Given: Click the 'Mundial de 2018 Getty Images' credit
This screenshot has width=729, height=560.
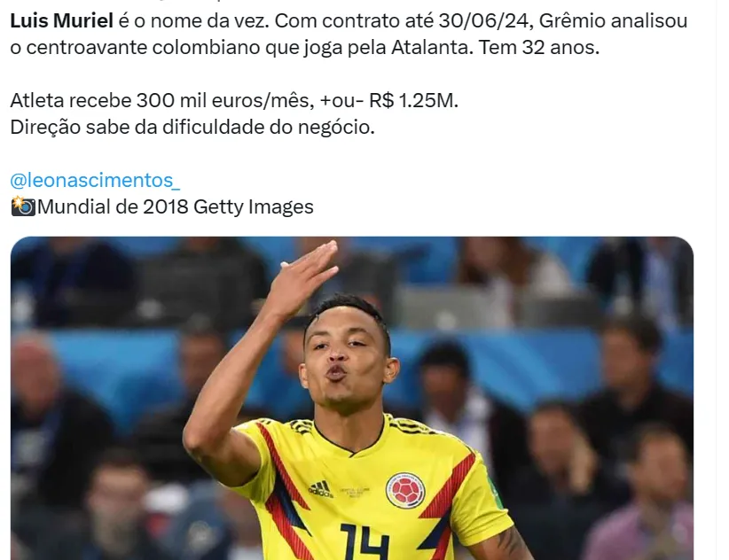Looking at the screenshot, I should click(x=176, y=206).
